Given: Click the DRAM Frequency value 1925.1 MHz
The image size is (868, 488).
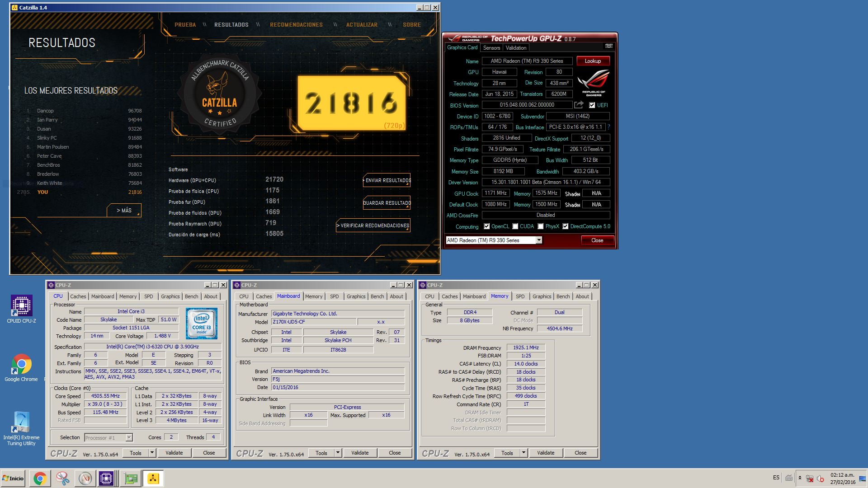Looking at the screenshot, I should tap(526, 347).
